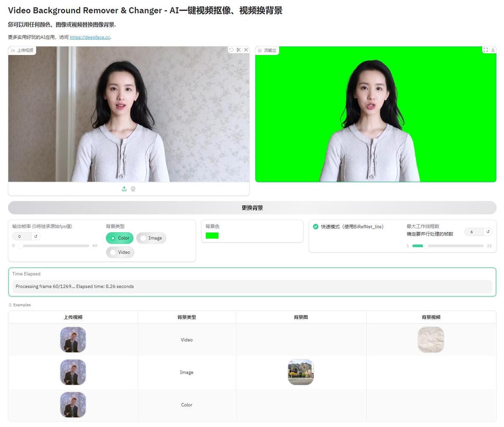The width and height of the screenshot is (504, 427).
Task: Click the undo icon on the uploaded video
Action: pyautogui.click(x=231, y=50)
